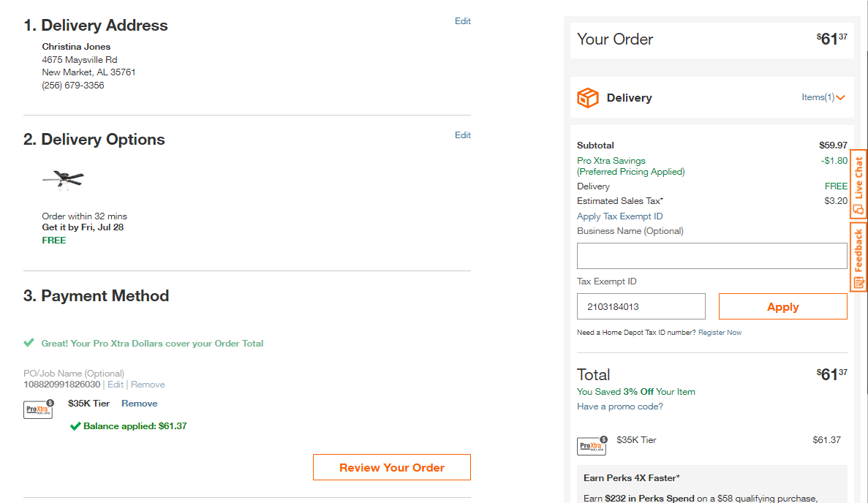Viewport: 868px width, 503px height.
Task: Open the Feedback side tab
Action: [858, 257]
